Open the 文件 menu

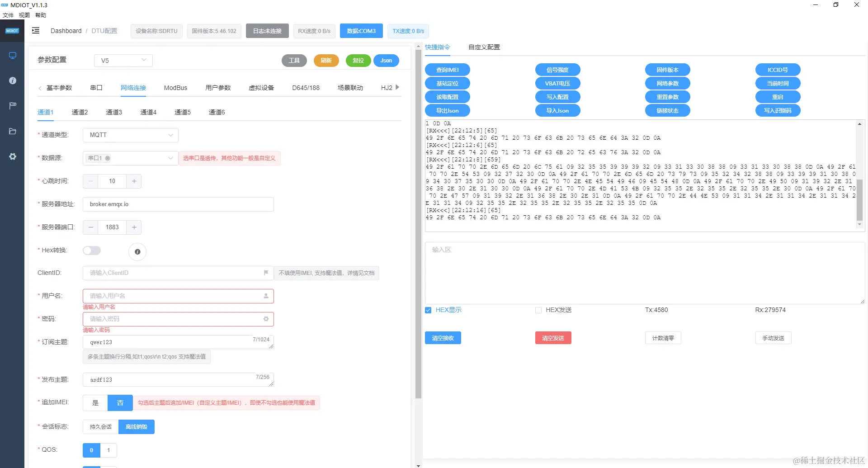tap(8, 15)
